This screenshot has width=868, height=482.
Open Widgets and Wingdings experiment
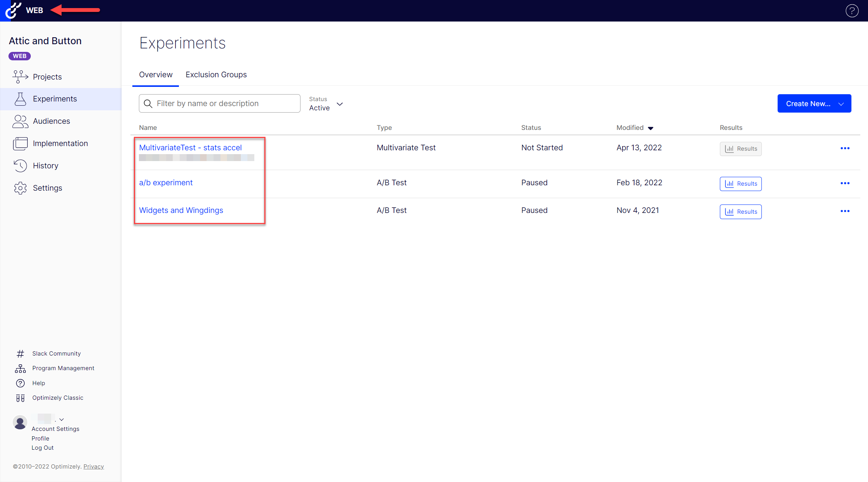point(181,210)
